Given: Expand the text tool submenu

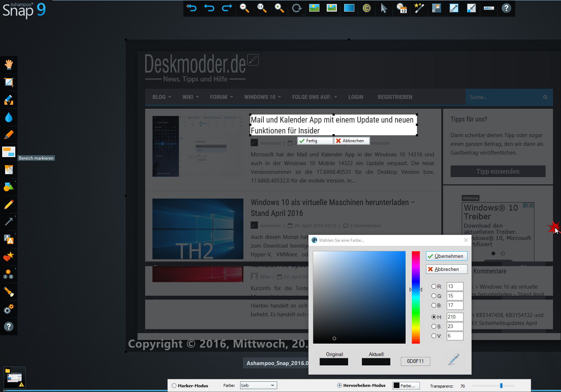Looking at the screenshot, I should point(15,233).
